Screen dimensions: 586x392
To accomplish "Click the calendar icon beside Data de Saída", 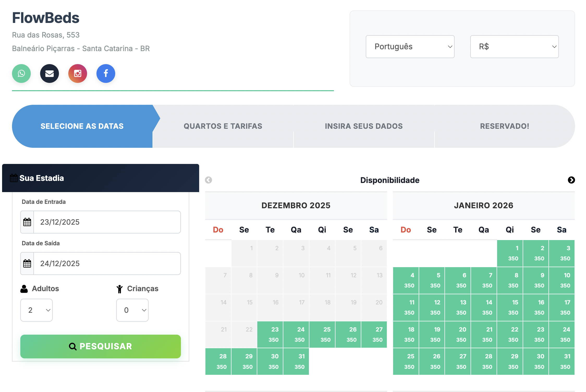I will 27,263.
